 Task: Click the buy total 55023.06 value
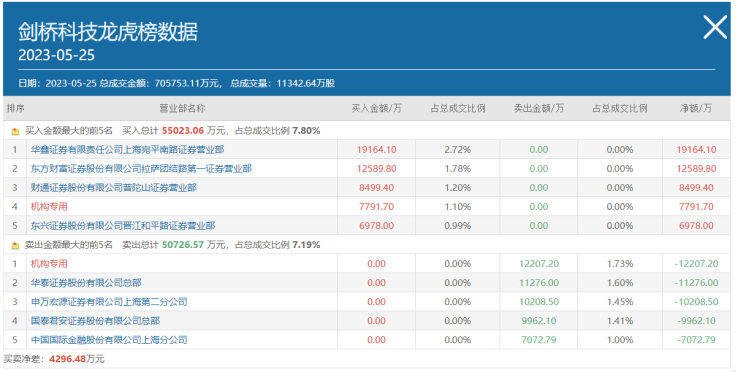tap(183, 131)
